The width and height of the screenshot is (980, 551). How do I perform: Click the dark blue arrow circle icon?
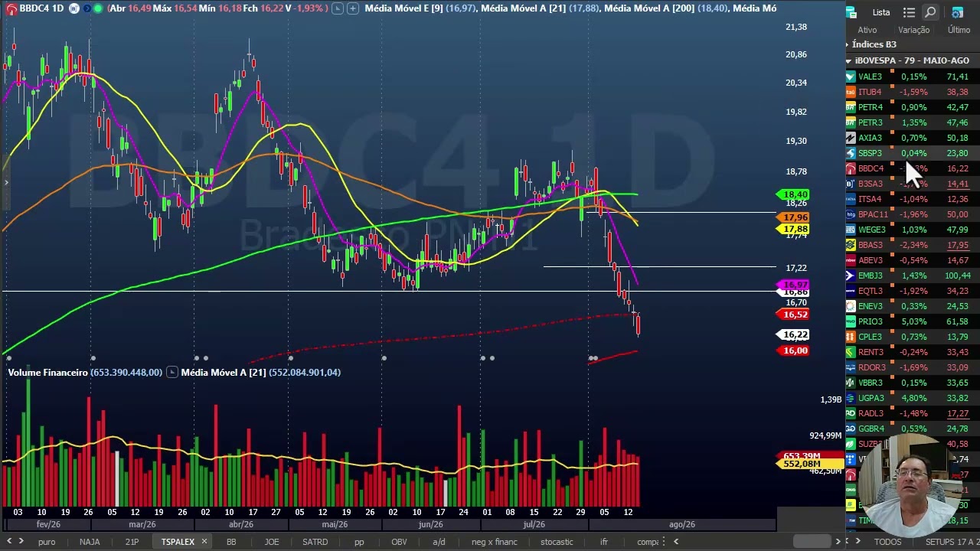click(87, 8)
